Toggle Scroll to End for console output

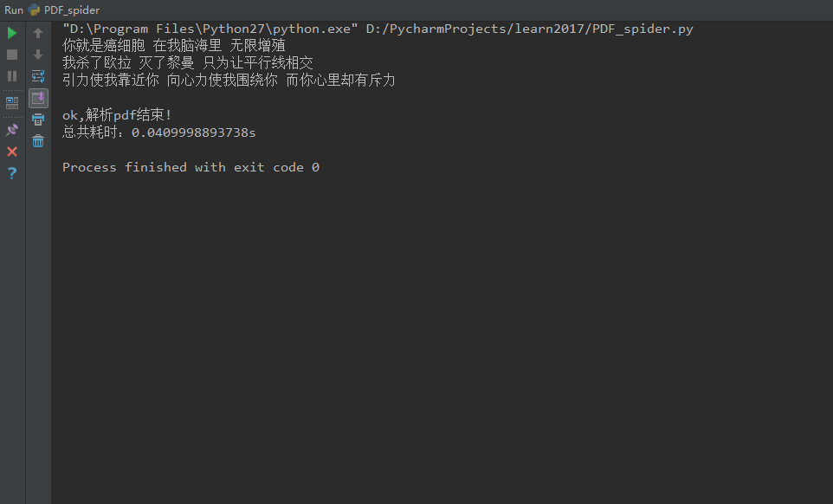(x=37, y=98)
